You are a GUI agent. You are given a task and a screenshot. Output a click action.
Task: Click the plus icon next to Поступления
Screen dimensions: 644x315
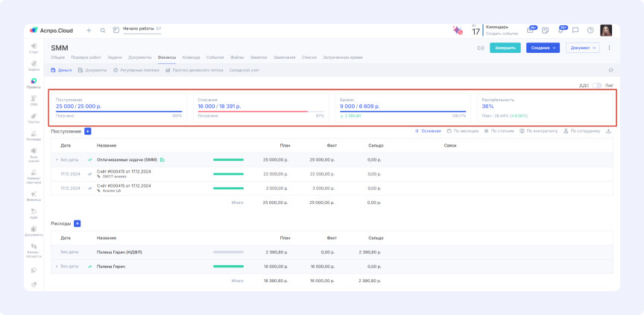click(x=88, y=131)
